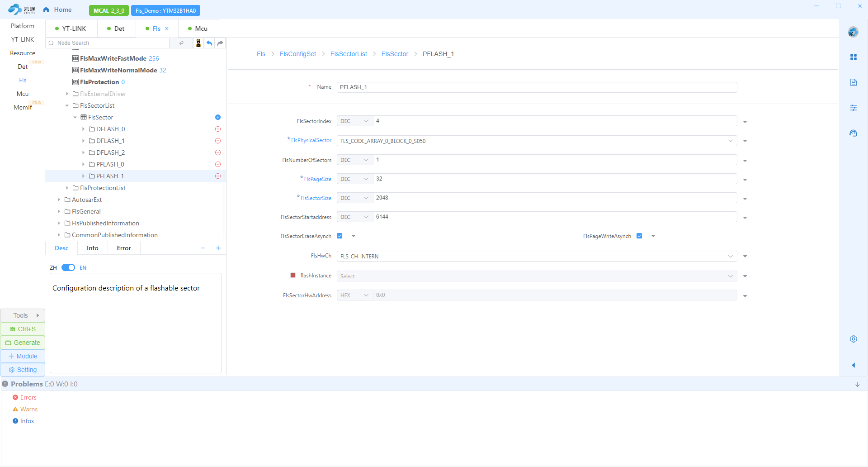
Task: Delete PFLASH_1 using its red minus icon
Action: pos(218,176)
